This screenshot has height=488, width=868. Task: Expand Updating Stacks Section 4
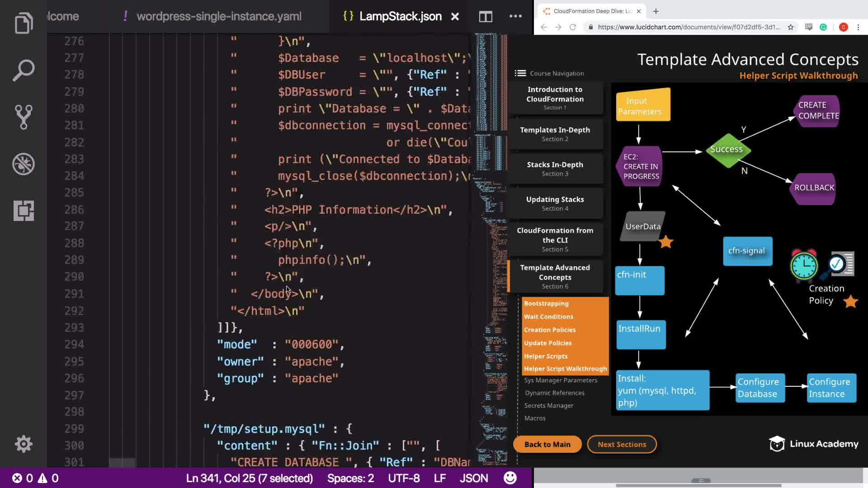pos(555,203)
